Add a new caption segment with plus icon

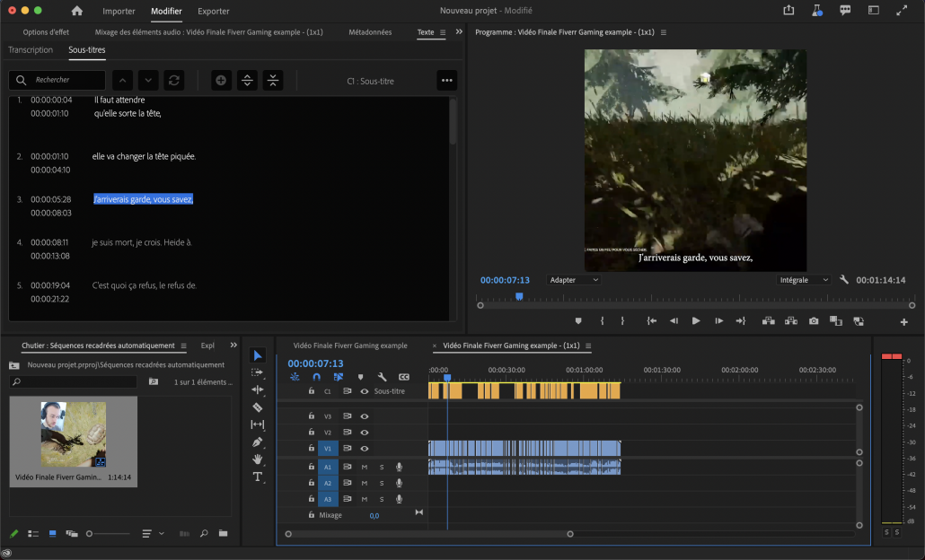click(x=221, y=81)
